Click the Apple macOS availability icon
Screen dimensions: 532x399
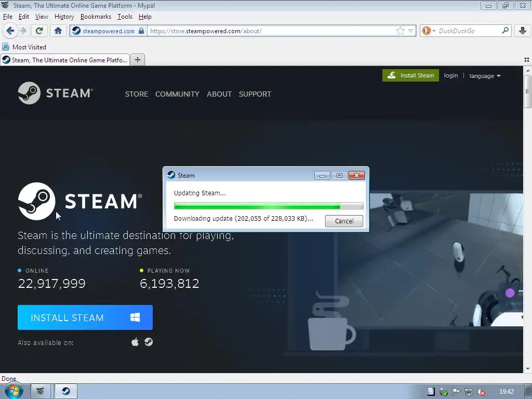(135, 342)
